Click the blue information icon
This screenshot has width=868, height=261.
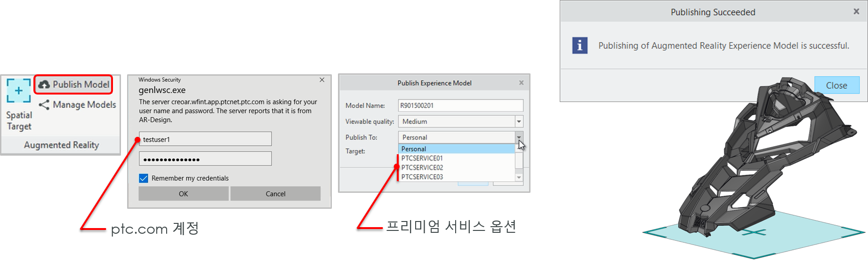click(579, 46)
